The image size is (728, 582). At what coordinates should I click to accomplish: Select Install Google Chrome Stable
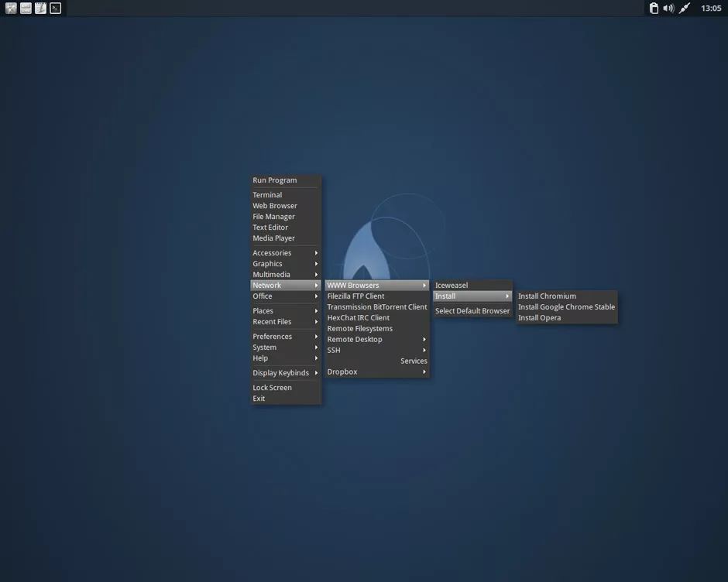click(567, 306)
